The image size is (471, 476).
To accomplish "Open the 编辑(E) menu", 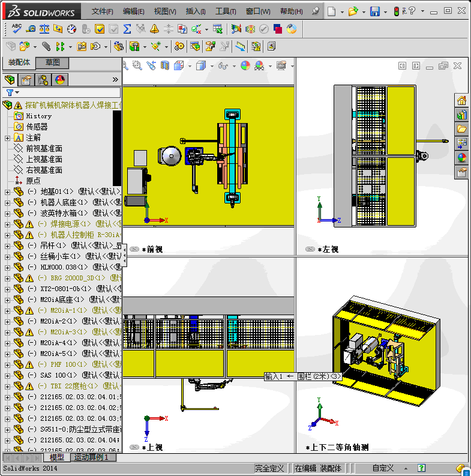I will [134, 11].
